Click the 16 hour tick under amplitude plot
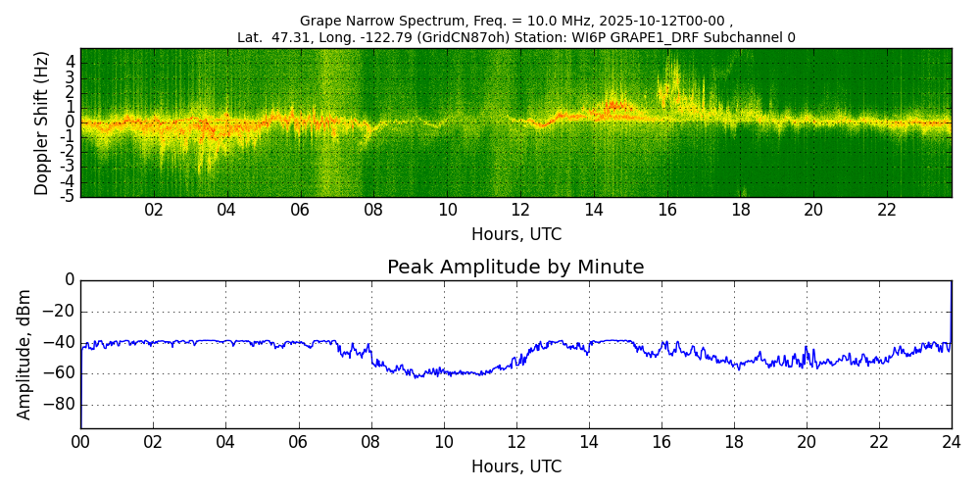This screenshot has height=490, width=980. [x=661, y=441]
